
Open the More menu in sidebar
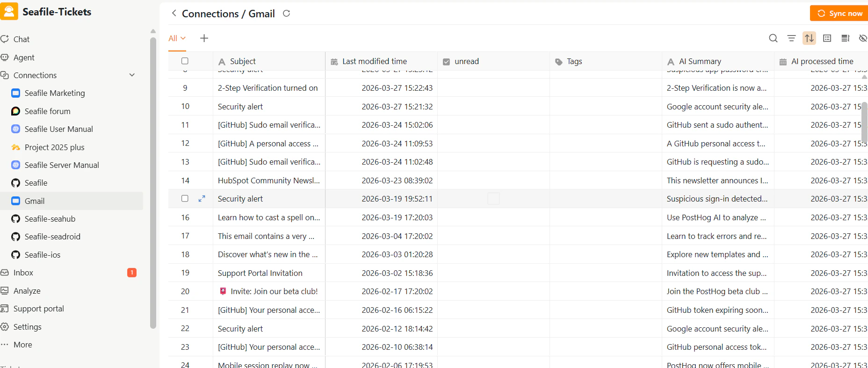point(23,345)
